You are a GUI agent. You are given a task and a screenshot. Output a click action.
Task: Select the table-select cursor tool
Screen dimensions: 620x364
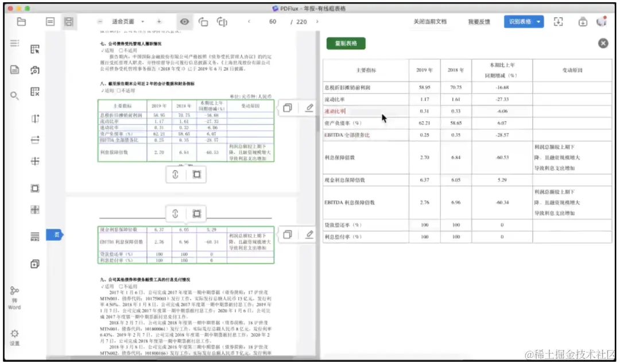[35, 49]
